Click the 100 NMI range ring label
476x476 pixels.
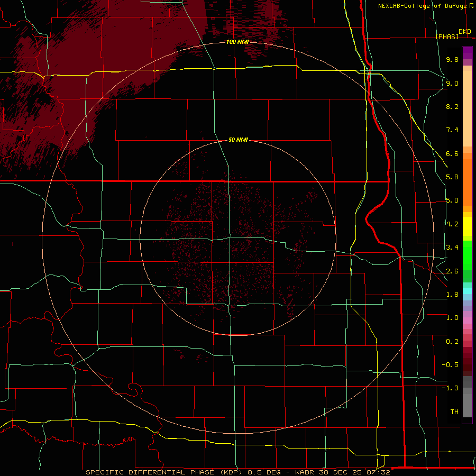coord(237,42)
